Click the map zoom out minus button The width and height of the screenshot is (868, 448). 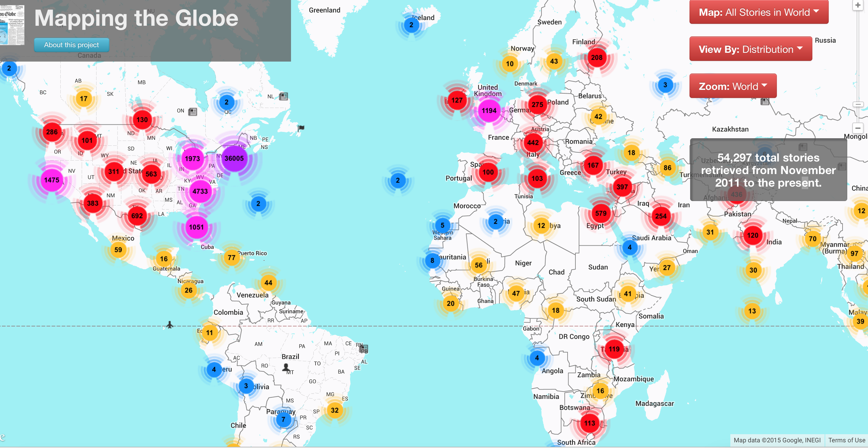pos(858,128)
